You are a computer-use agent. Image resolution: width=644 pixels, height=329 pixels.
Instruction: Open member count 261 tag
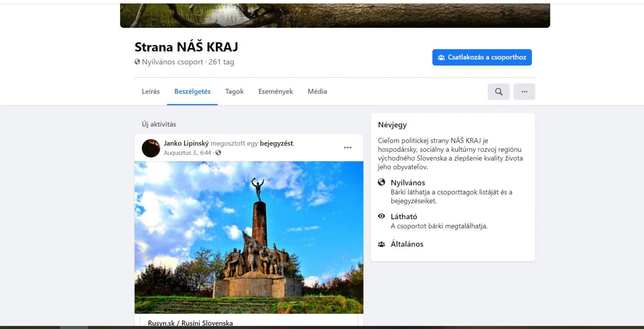221,62
